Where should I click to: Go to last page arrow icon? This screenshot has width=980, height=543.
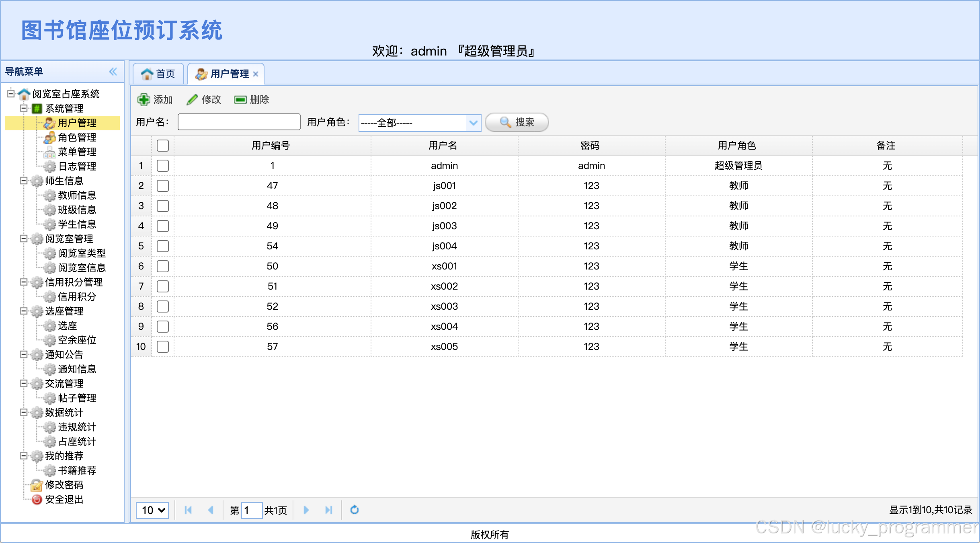point(328,510)
